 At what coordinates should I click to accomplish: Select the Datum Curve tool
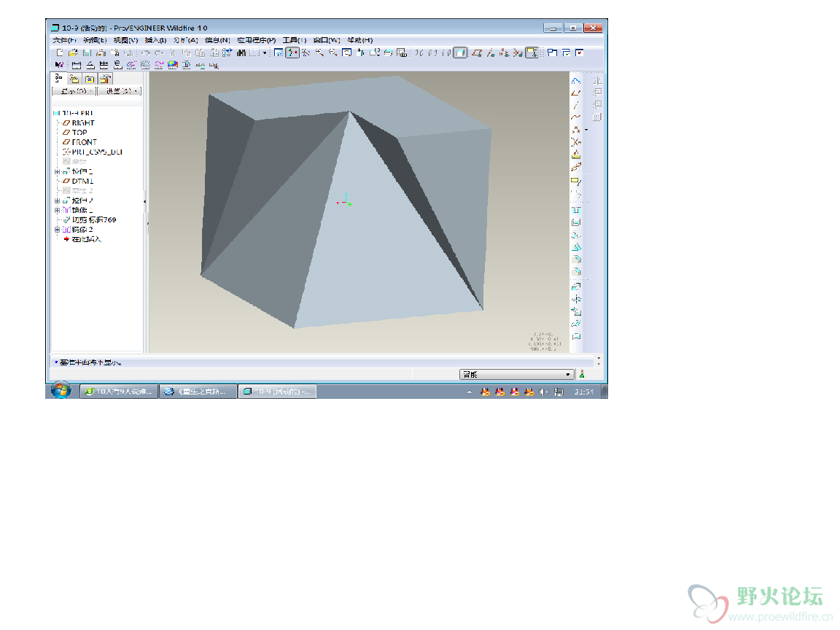point(576,117)
